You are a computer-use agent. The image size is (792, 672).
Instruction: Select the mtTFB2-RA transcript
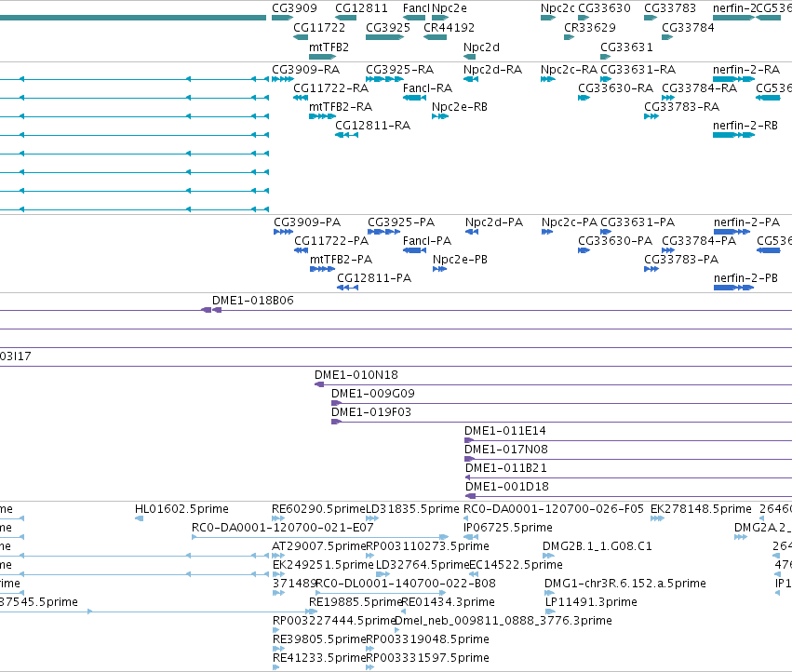[x=322, y=116]
